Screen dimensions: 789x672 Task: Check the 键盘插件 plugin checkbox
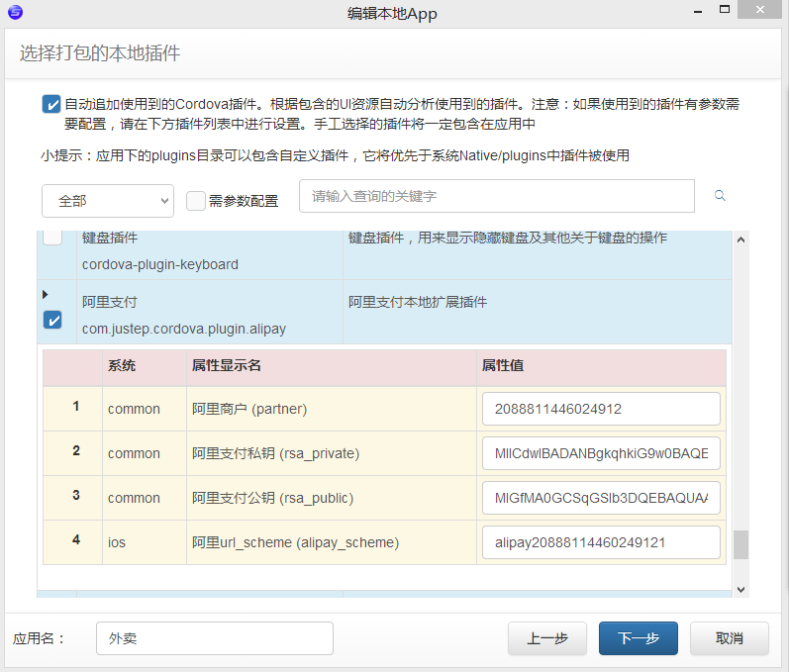pos(52,237)
